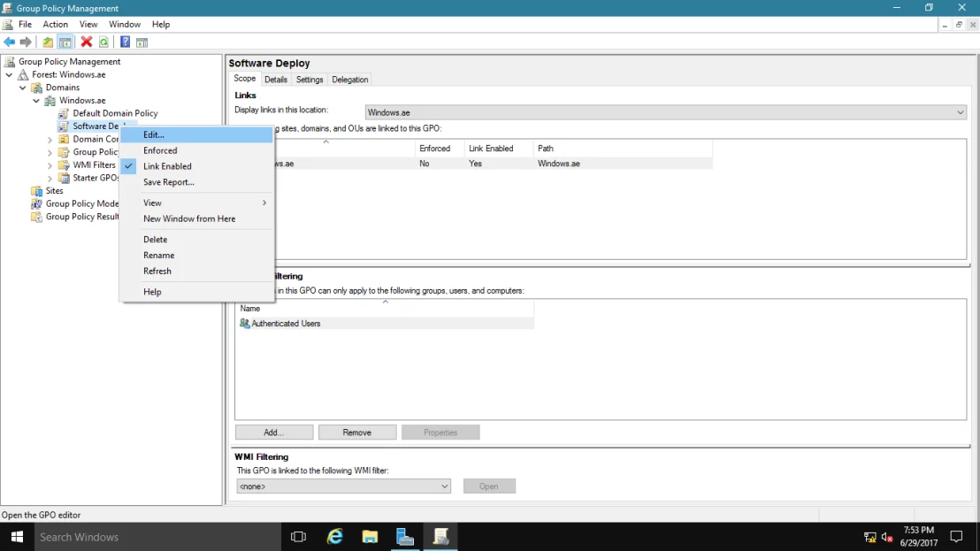The width and height of the screenshot is (980, 551).
Task: Toggle the Show/Hide Console Tree icon
Action: [65, 42]
